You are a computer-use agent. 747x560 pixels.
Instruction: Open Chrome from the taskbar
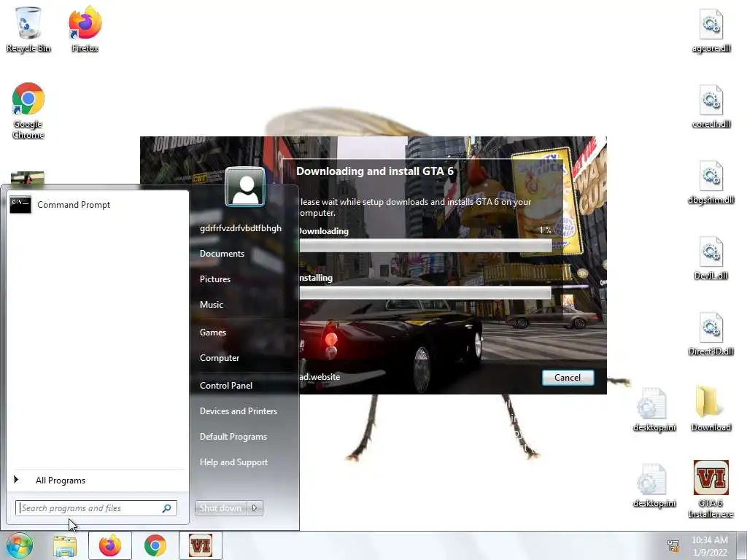click(155, 545)
